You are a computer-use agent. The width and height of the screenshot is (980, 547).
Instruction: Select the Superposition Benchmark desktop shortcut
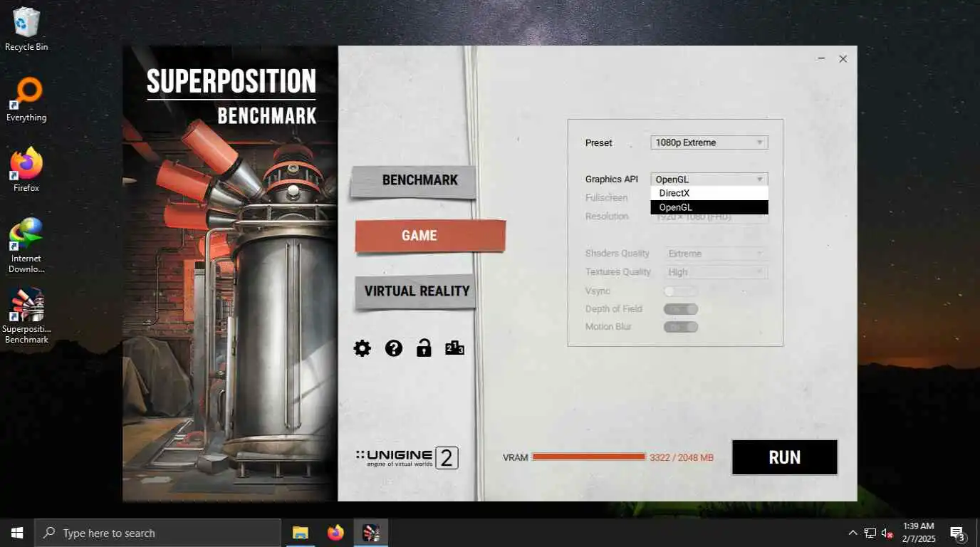point(26,316)
